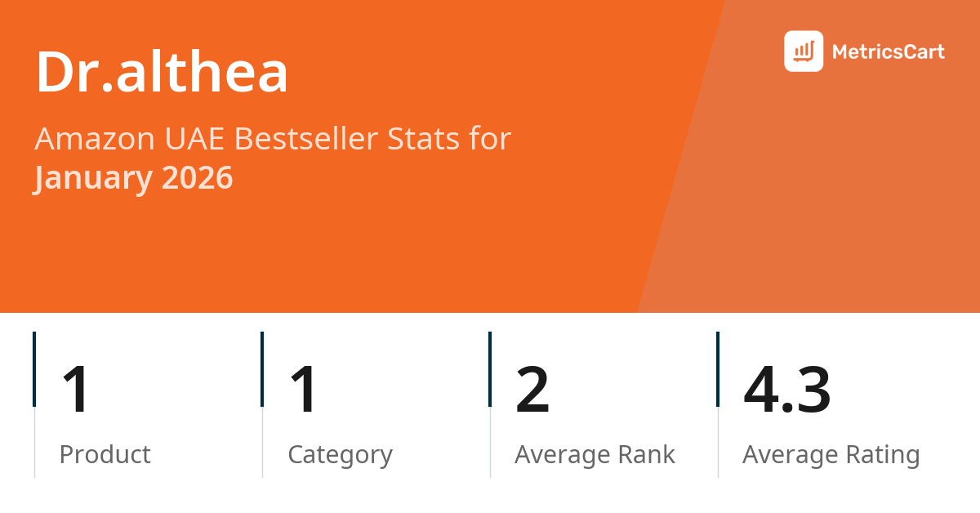Click the Average Rank value 2
Viewport: 980px width, 513px height.
pyautogui.click(x=532, y=390)
